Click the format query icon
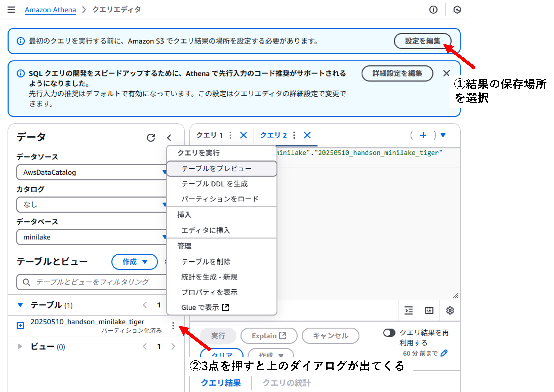Viewport: 554px width, 392px height. (409, 310)
